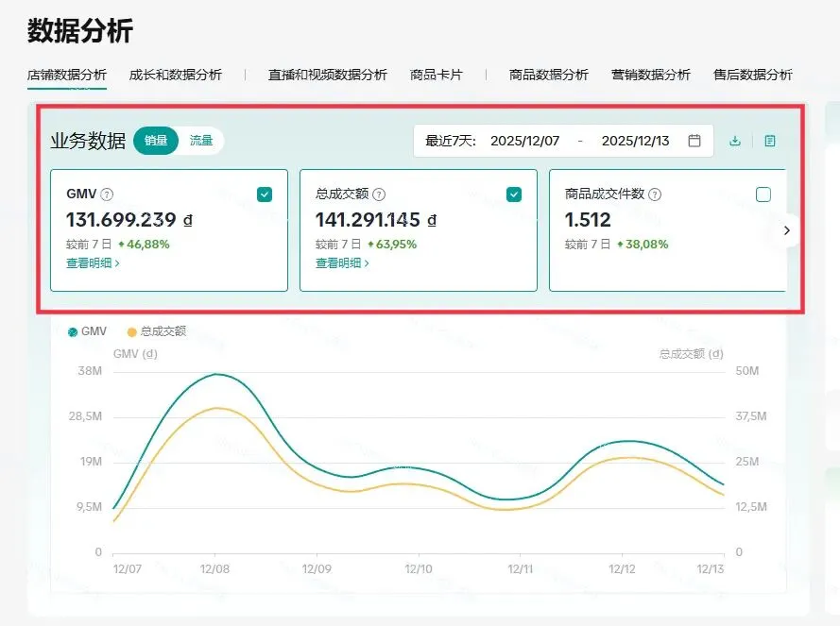Click the 12/08 axis label
This screenshot has width=840, height=626.
click(214, 568)
